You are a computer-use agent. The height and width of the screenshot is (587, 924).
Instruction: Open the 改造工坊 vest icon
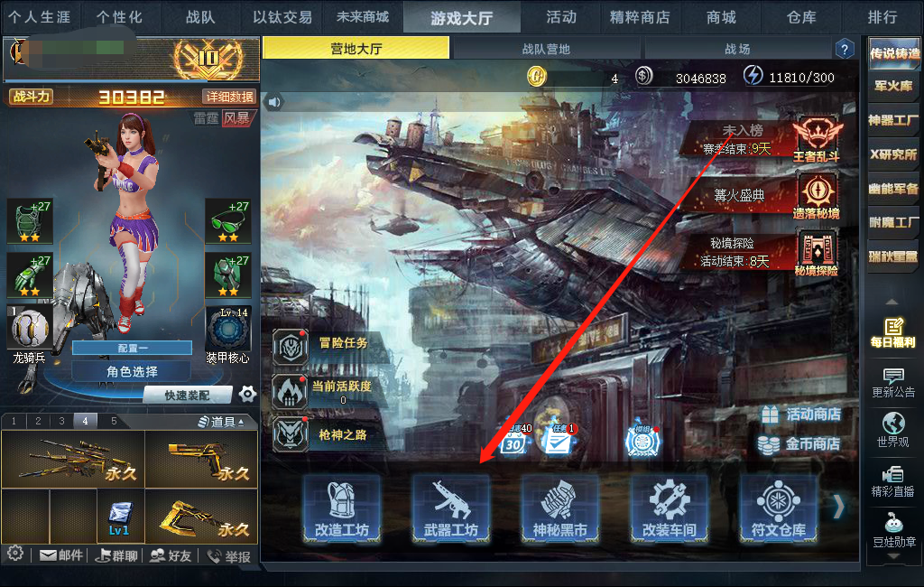[x=342, y=509]
